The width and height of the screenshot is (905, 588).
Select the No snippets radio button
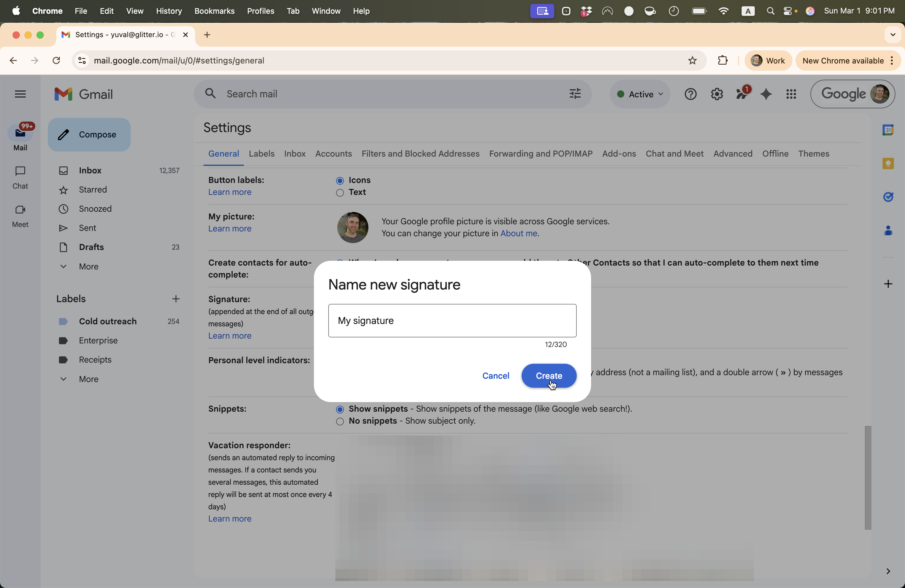(x=340, y=422)
